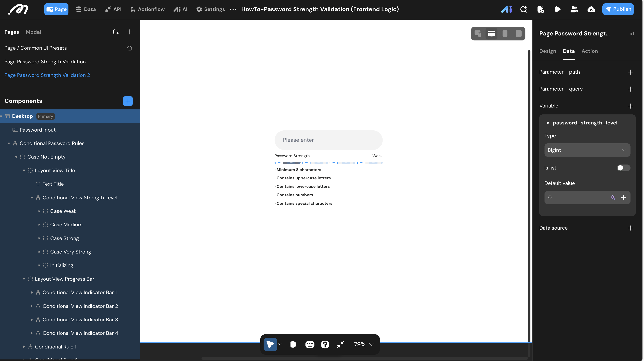Switch to the Design tab in right panel

point(548,51)
